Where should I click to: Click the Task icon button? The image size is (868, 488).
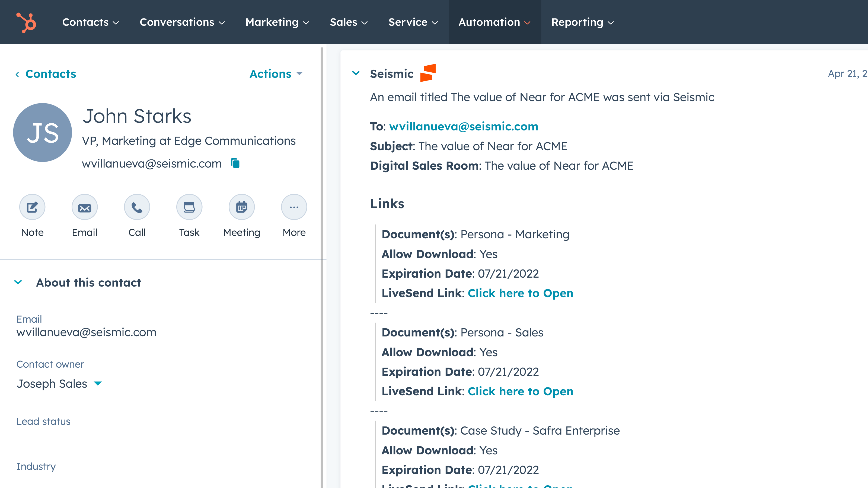point(189,207)
